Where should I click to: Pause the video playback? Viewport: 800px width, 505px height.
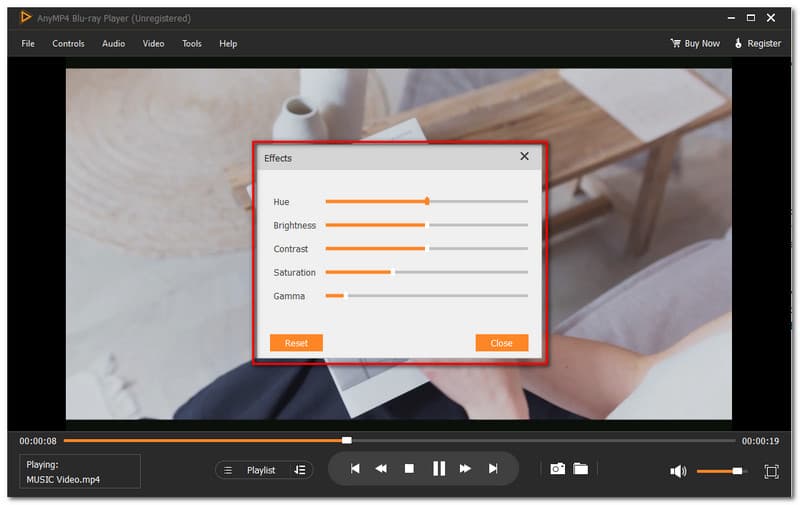pos(438,468)
